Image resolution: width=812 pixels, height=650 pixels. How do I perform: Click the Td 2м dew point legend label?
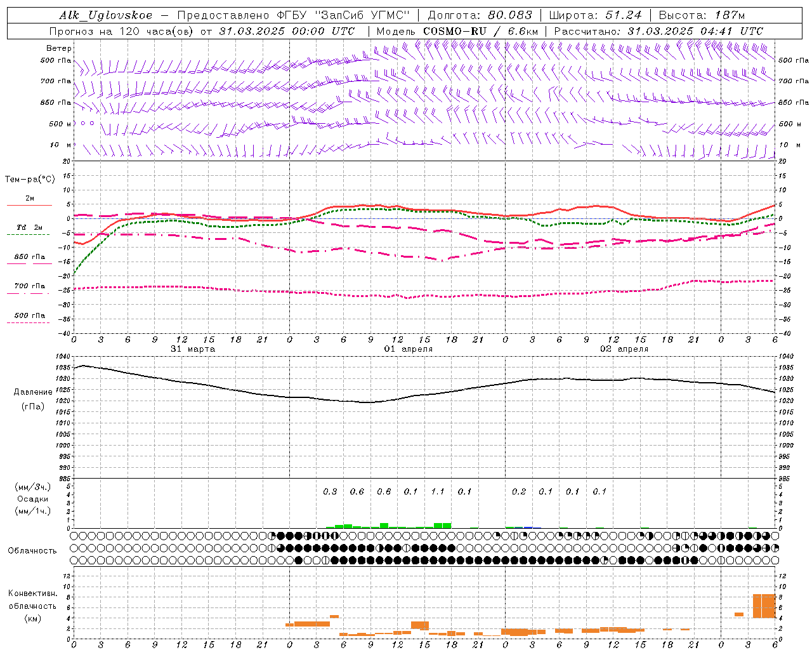(x=29, y=227)
